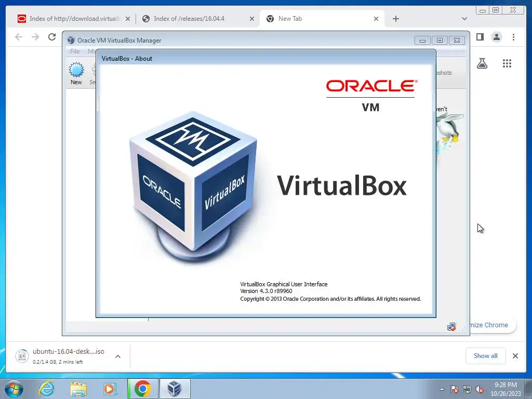Click the VirtualBox cube logo in About dialog
Image resolution: width=532 pixels, height=399 pixels.
click(193, 188)
